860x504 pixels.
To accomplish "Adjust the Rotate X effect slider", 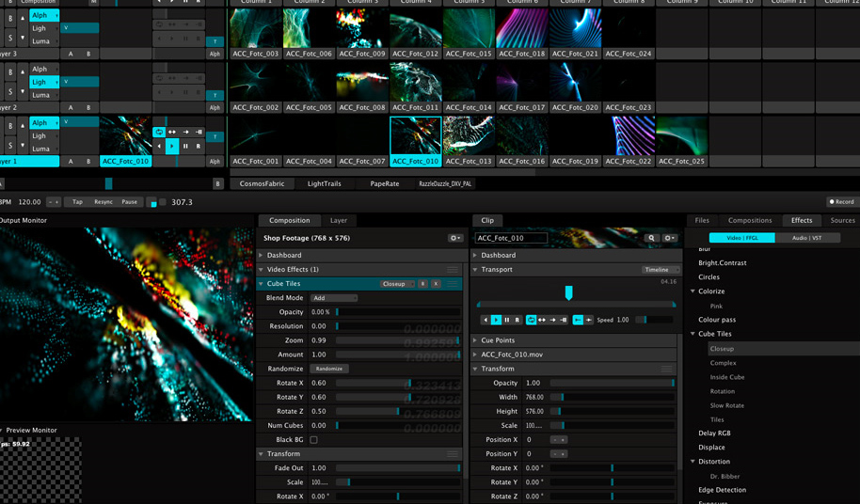I will coord(398,384).
